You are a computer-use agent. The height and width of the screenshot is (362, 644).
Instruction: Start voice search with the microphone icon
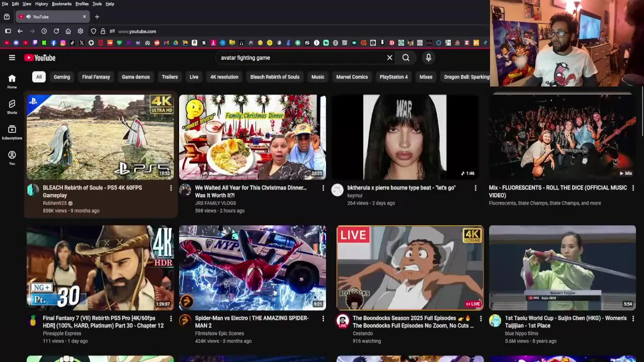pos(429,57)
